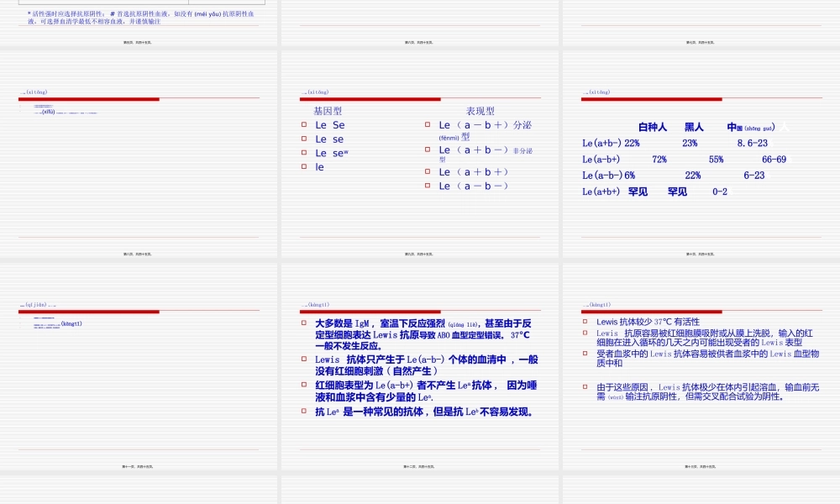Image resolution: width=840 pixels, height=504 pixels.
Task: Click the bullet beside "Le（a－b＋）分泌型"
Action: (427, 124)
